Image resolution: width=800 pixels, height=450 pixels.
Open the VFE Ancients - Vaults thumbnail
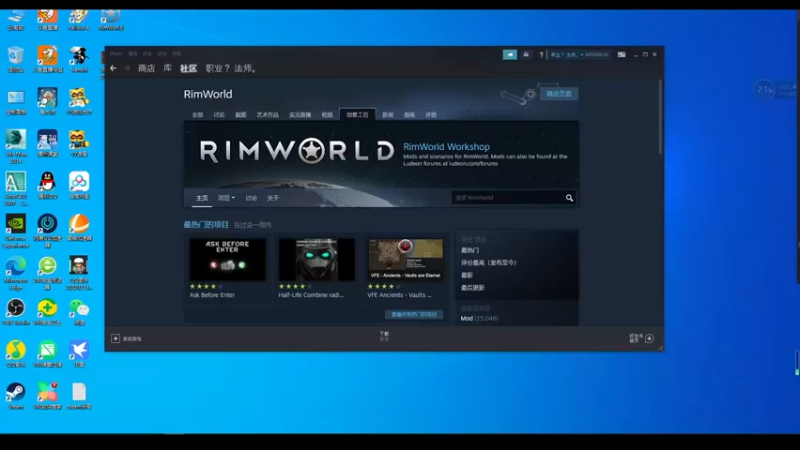406,260
